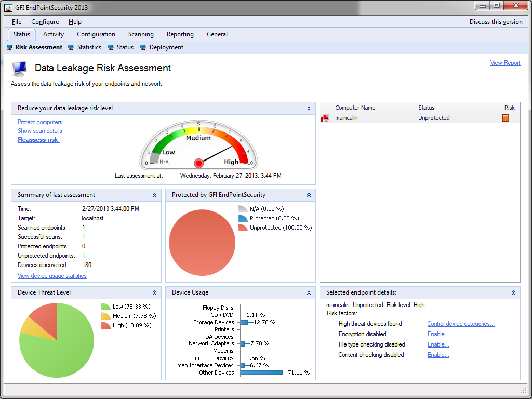The width and height of the screenshot is (532, 399).
Task: Sort by Risk column header
Action: [x=510, y=108]
